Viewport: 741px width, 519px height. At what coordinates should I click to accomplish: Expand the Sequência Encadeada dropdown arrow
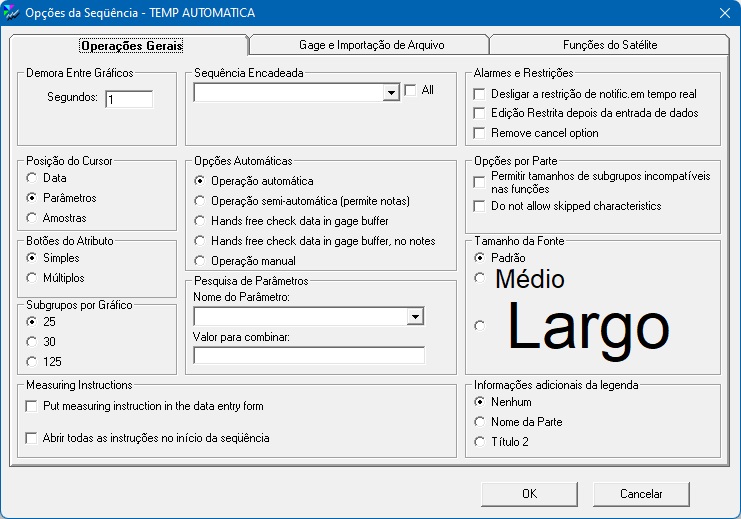391,92
